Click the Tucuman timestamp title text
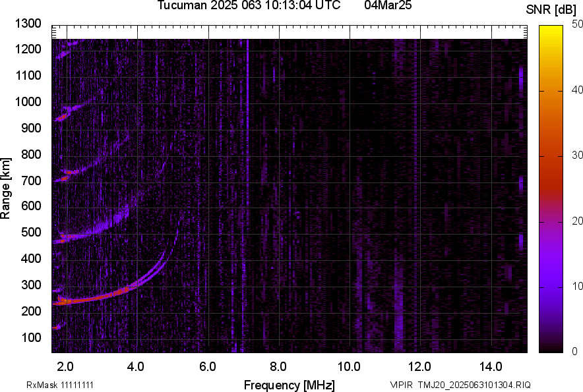Image resolution: width=583 pixels, height=392 pixels. [x=249, y=6]
